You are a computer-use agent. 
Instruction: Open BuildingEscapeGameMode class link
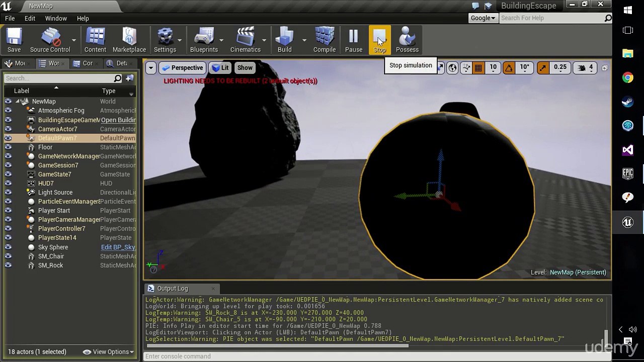[x=118, y=120]
